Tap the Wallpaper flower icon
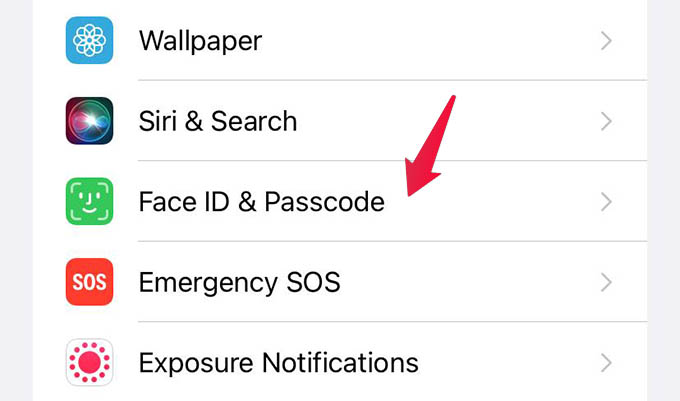Viewport: 680px width, 401px height. [89, 41]
